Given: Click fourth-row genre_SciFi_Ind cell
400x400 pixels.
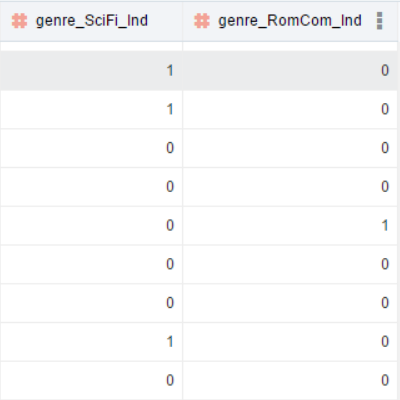Looking at the screenshot, I should (x=91, y=187).
